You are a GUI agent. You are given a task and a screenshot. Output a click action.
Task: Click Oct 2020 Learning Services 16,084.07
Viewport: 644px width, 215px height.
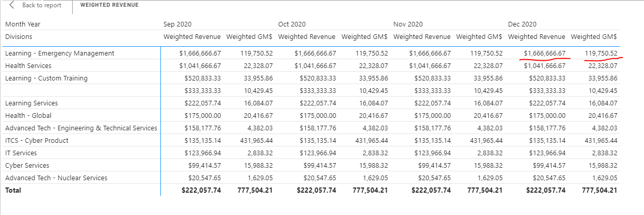pyautogui.click(x=374, y=103)
